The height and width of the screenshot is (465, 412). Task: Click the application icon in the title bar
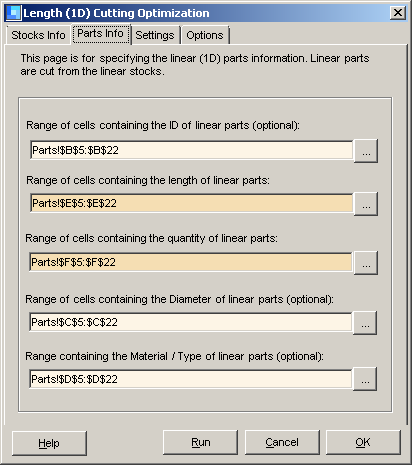(x=14, y=13)
